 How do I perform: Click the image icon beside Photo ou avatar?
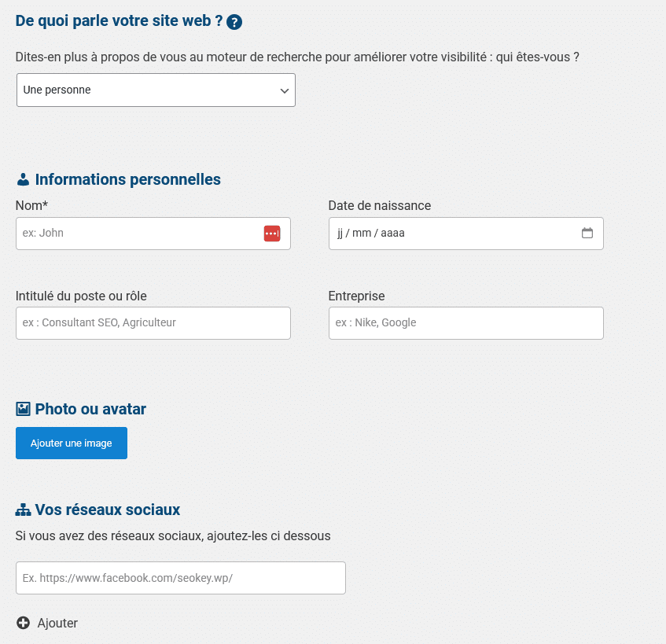(23, 409)
